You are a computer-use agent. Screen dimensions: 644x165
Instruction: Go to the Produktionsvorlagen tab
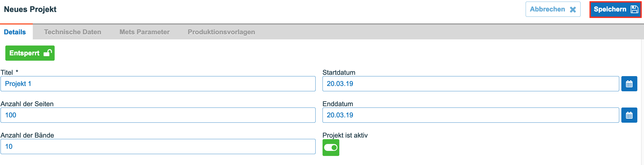[x=221, y=32]
